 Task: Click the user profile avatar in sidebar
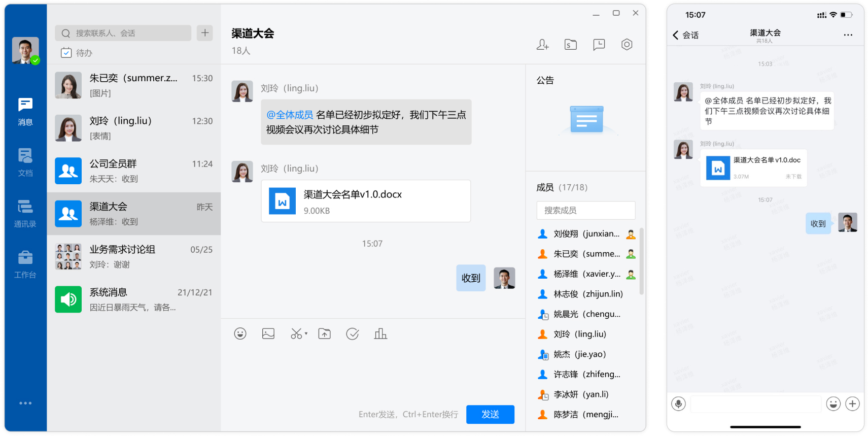(x=25, y=50)
